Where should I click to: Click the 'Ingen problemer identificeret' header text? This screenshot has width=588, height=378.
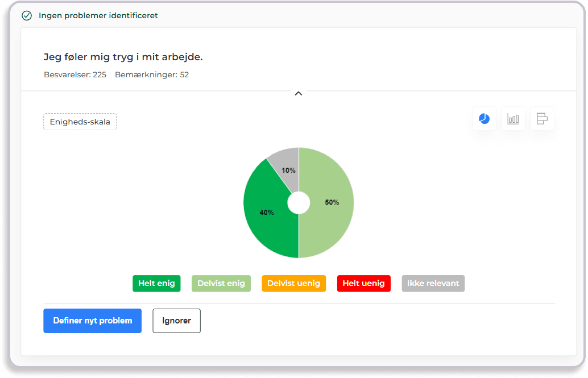(x=98, y=15)
